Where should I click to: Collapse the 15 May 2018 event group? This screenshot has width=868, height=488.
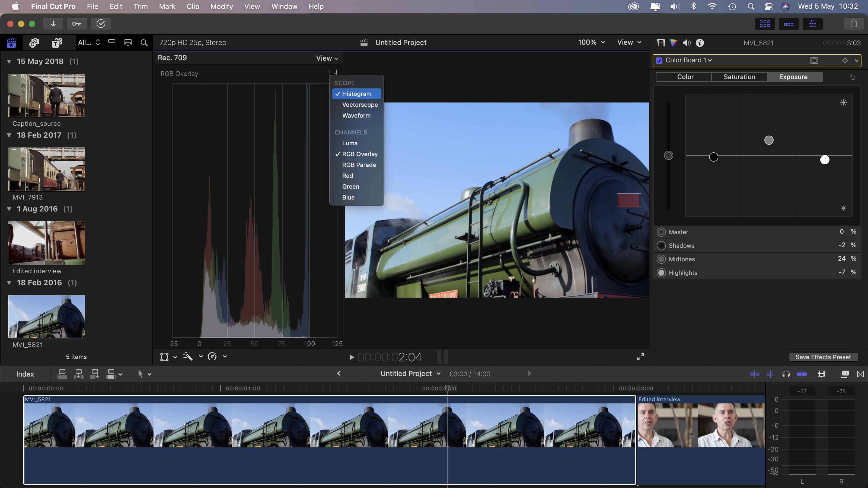point(9,61)
